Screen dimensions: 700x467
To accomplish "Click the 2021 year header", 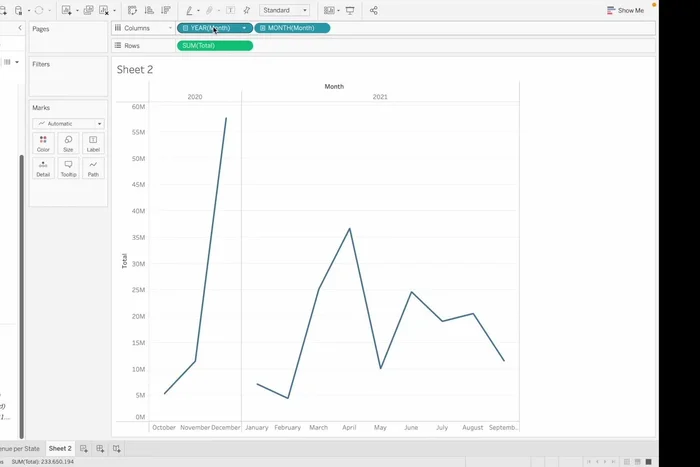I will click(x=380, y=97).
